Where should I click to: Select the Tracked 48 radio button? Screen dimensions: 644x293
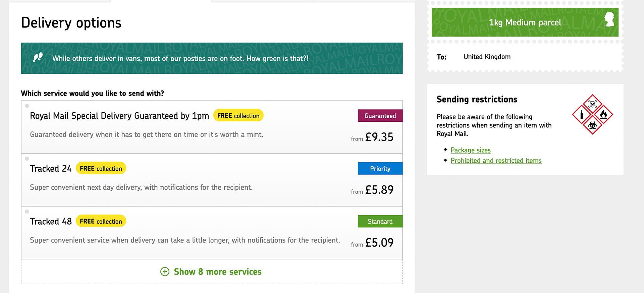pos(27,212)
